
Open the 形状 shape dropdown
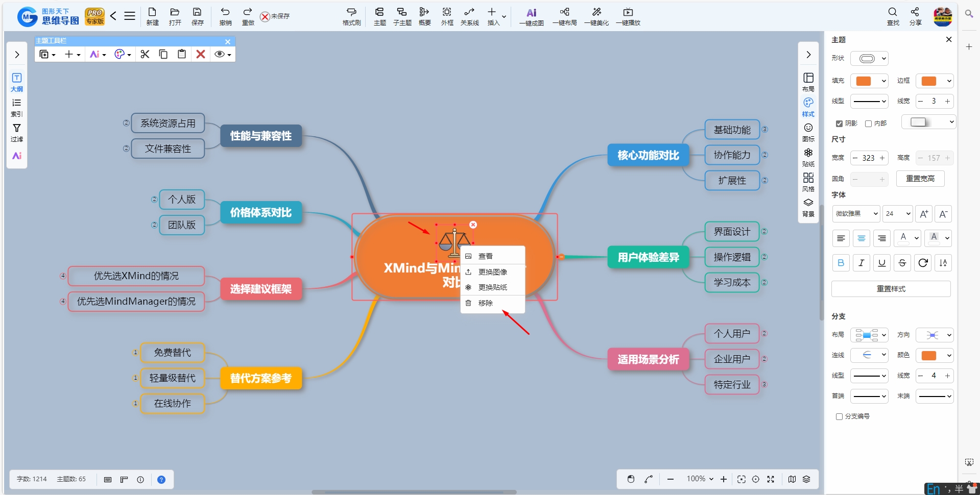click(x=869, y=58)
